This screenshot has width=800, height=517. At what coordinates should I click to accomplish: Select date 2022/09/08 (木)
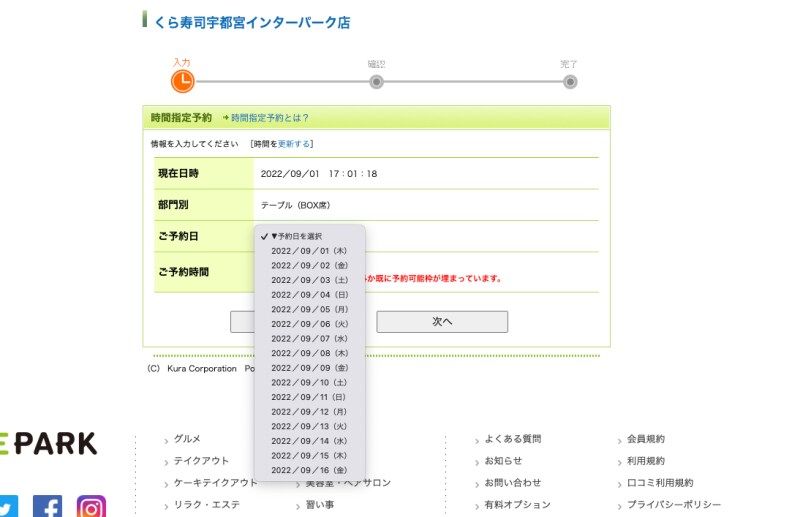[x=310, y=353]
